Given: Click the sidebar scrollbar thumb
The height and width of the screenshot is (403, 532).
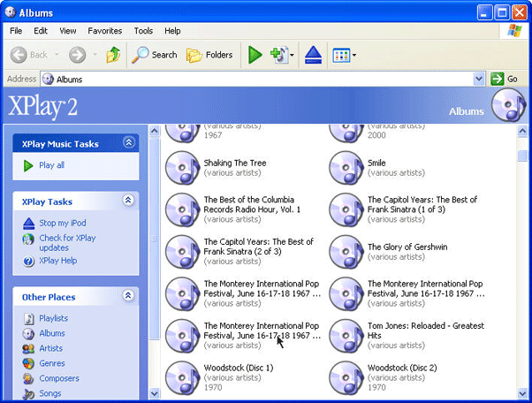Looking at the screenshot, I should (x=155, y=238).
